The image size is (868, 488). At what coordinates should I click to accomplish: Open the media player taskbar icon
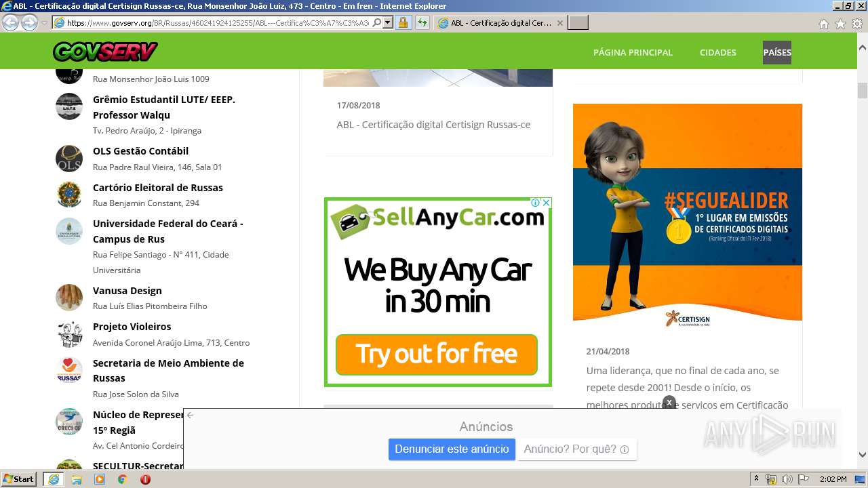tap(100, 479)
